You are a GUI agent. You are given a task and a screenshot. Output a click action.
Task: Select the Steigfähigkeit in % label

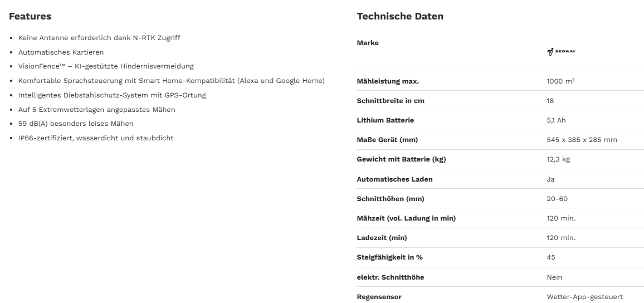390,257
